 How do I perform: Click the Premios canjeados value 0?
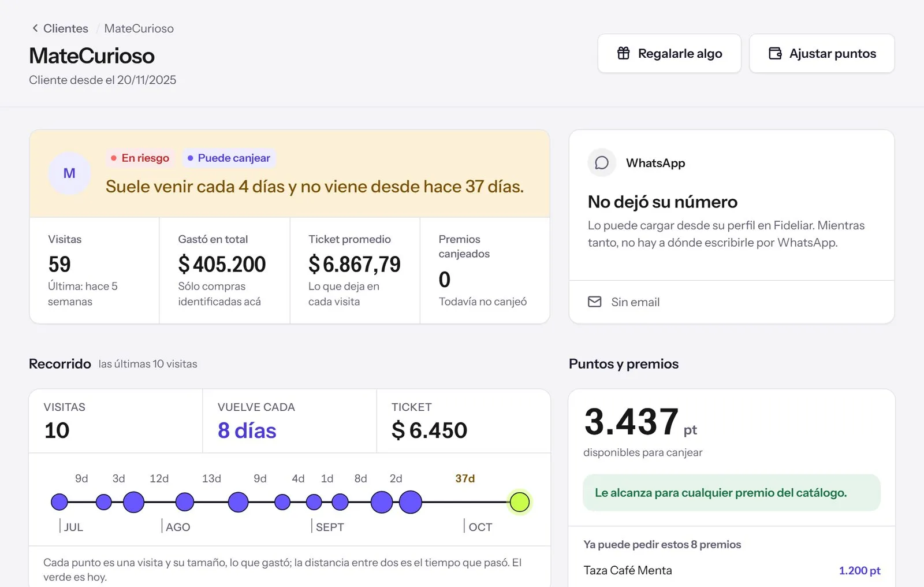point(445,280)
